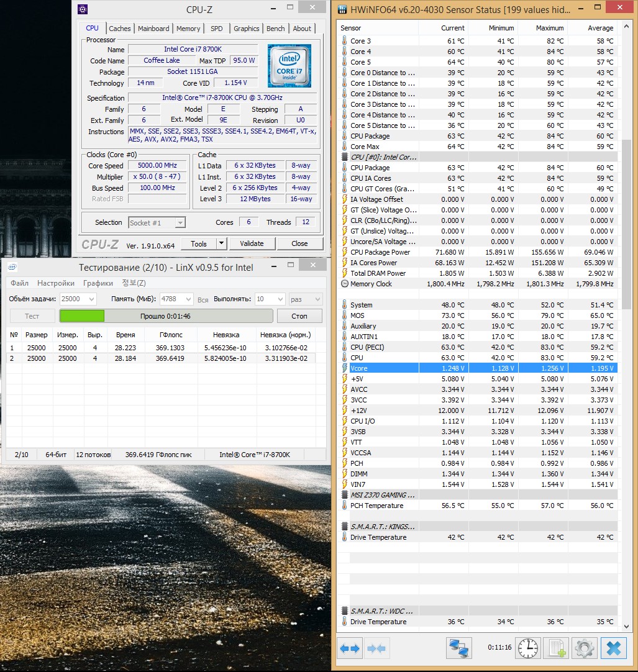The image size is (638, 672).
Task: Click LinX title bar app icon
Action: [12, 267]
